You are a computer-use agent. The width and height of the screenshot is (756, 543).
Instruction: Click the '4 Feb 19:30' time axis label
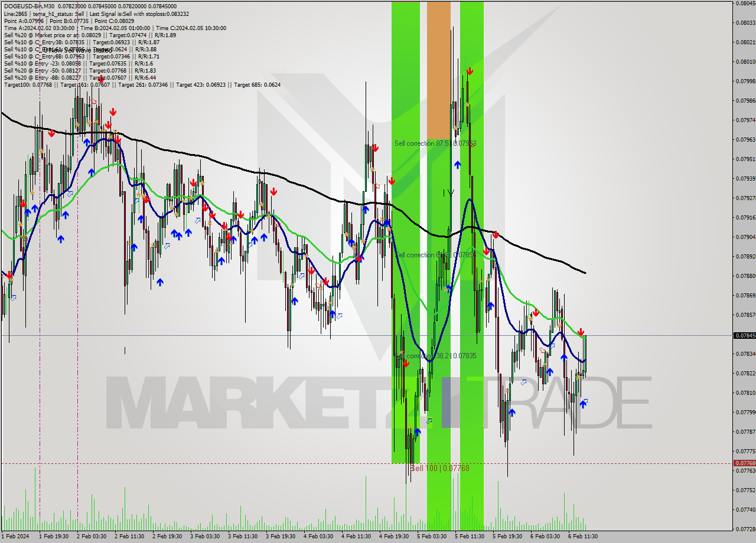click(x=393, y=537)
